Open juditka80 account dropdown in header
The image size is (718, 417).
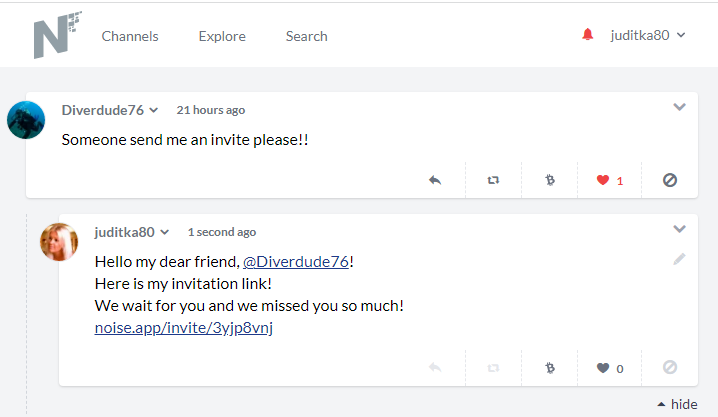(x=647, y=35)
